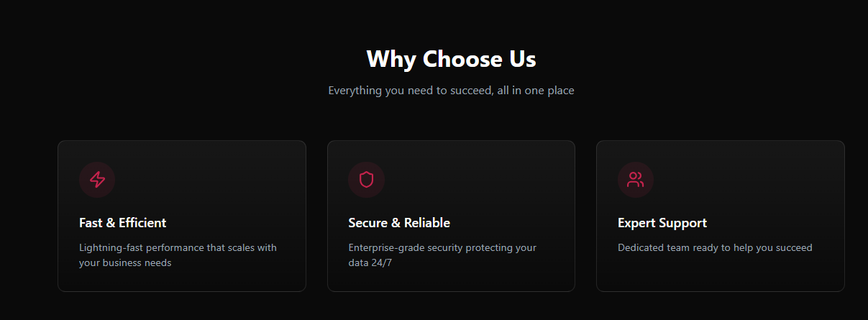Image resolution: width=868 pixels, height=320 pixels.
Task: Click the shield security icon
Action: pos(367,180)
